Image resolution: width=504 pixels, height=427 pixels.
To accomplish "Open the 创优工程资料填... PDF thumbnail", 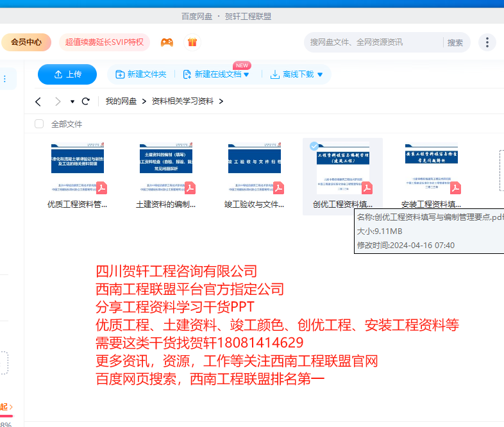I will pyautogui.click(x=343, y=168).
